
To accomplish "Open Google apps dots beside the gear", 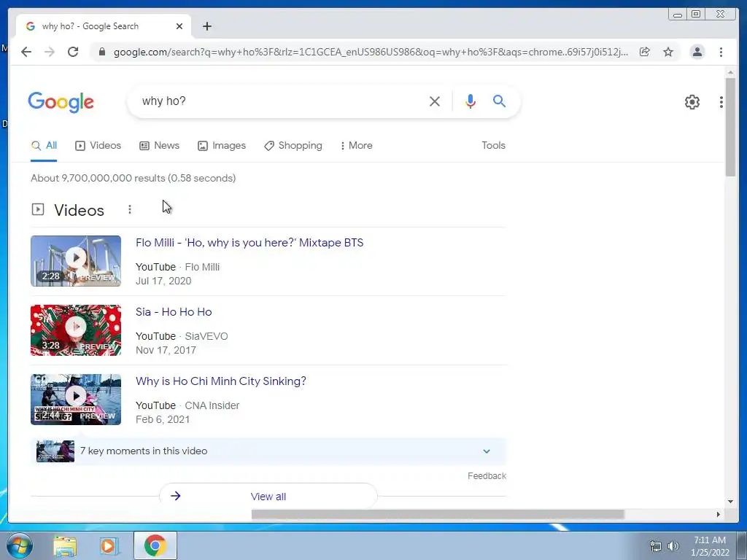I will click(x=721, y=102).
